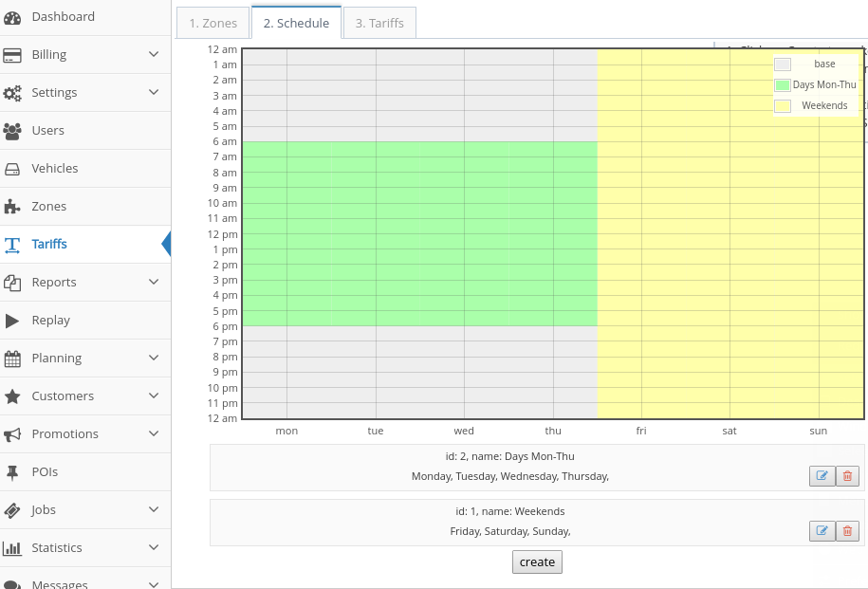This screenshot has height=589, width=868.
Task: Open the 3. Tariffs tab
Action: (379, 23)
